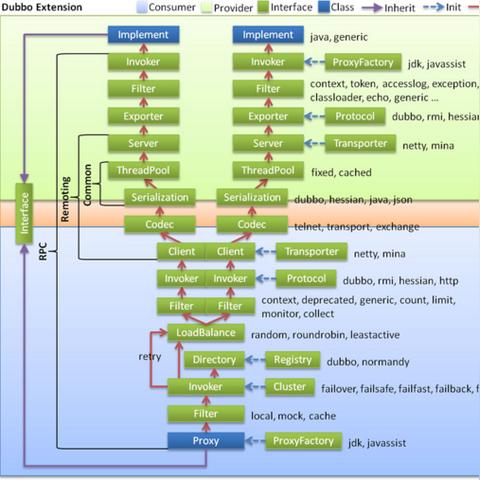Click the Filter box beside 'local, mock, cache'
The height and width of the screenshot is (480, 480).
pos(206,414)
